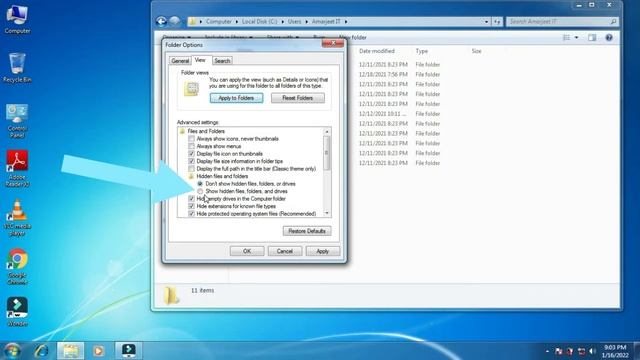Click Apply to Folders button
Image resolution: width=640 pixels, height=360 pixels.
click(x=236, y=98)
